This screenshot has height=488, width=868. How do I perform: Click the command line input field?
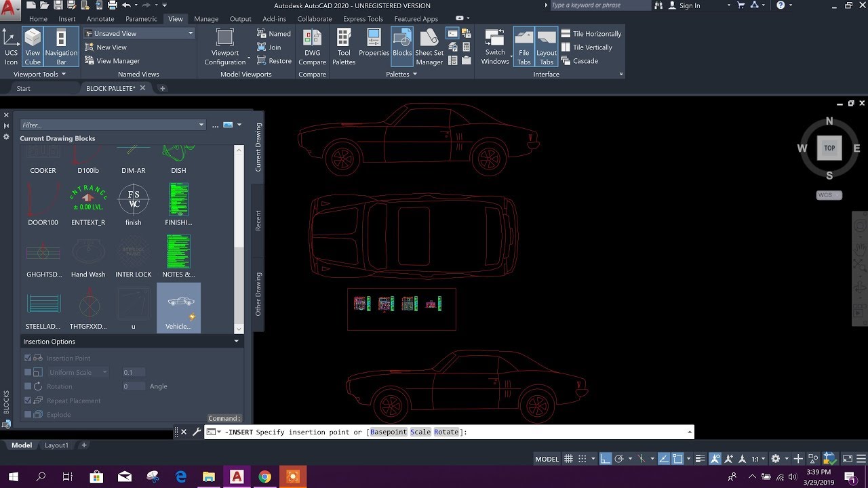click(449, 432)
